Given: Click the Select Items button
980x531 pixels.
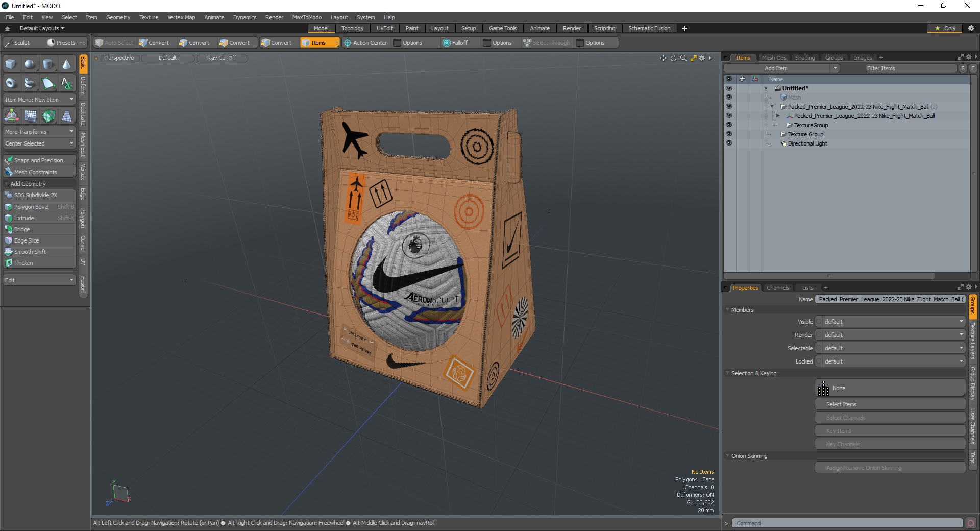Looking at the screenshot, I should [x=890, y=404].
